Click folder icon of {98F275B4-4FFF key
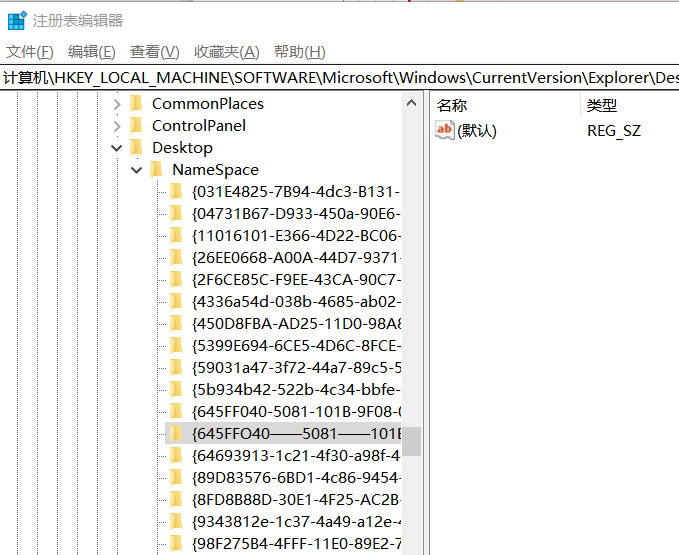Viewport: 679px width, 555px height. point(176,544)
